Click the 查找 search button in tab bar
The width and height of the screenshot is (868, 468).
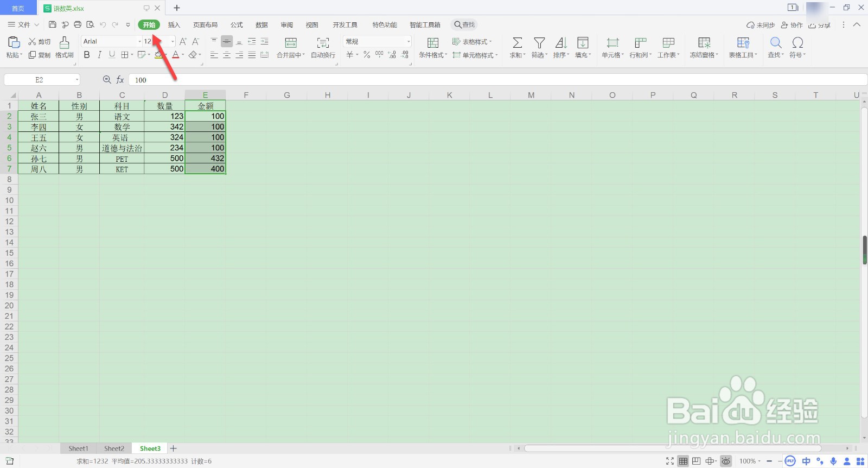464,24
